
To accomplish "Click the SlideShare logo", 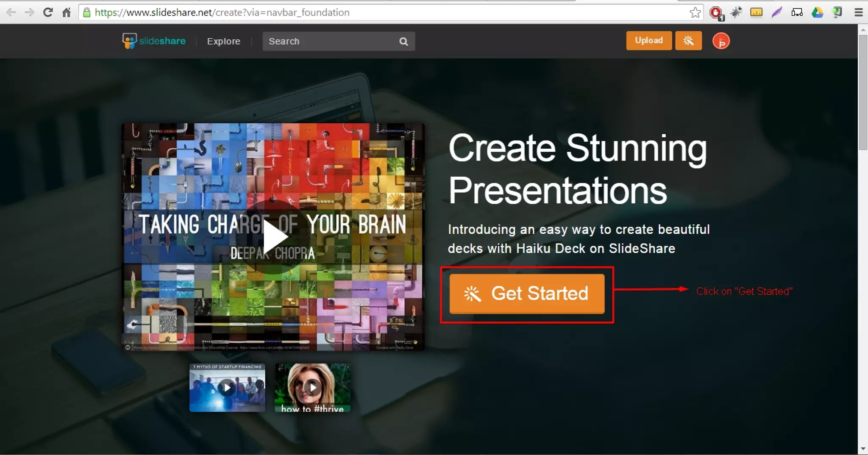I will 154,41.
